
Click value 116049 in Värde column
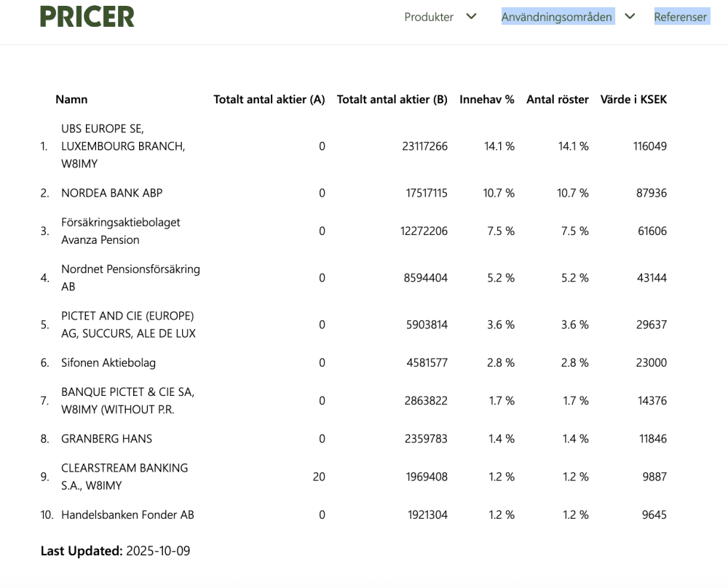click(650, 146)
